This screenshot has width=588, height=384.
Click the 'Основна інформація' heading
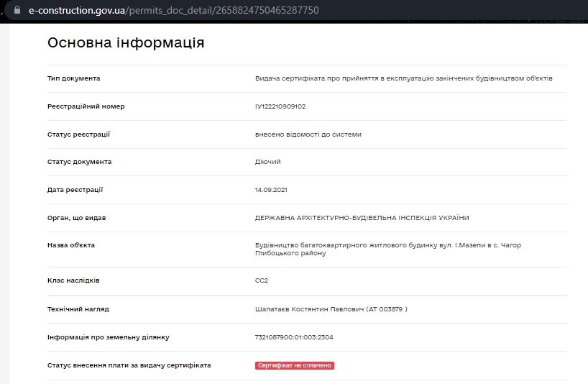tap(126, 42)
